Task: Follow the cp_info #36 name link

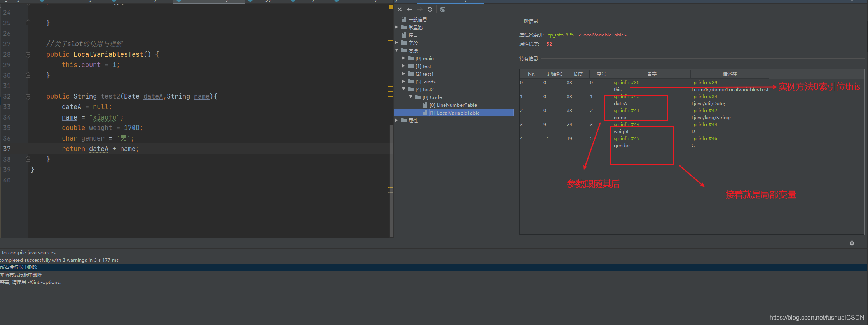Action: click(626, 83)
